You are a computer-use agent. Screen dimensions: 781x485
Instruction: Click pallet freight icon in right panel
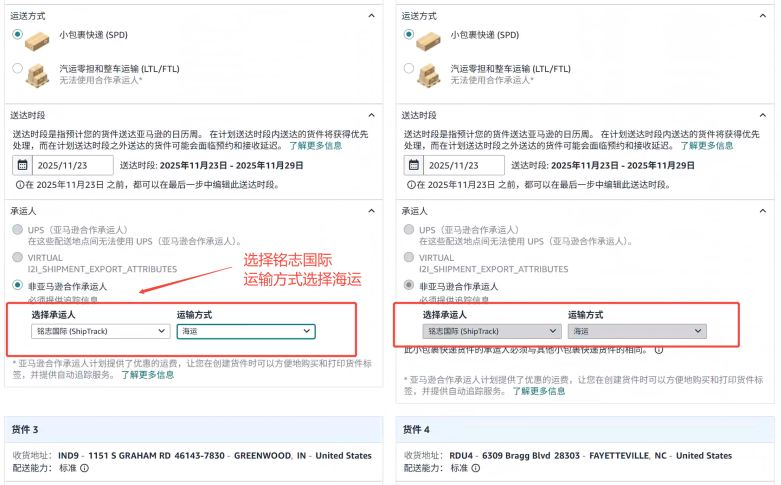[x=429, y=76]
